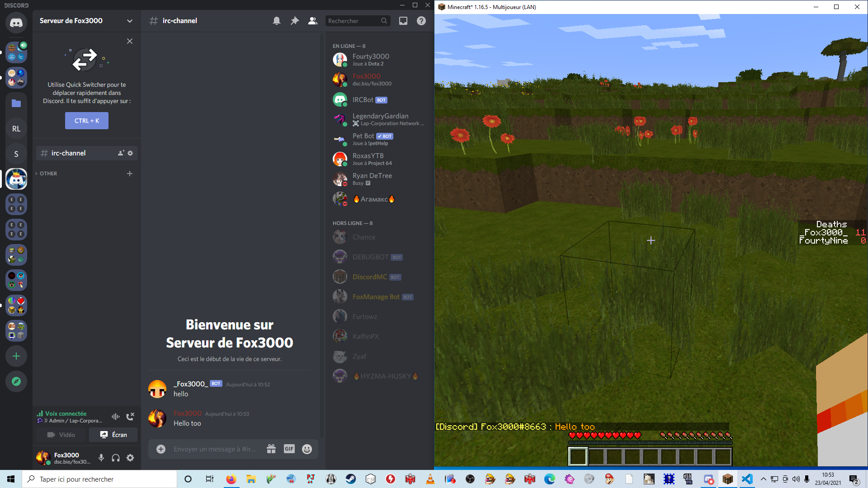Open the GIF picker
The width and height of the screenshot is (868, 488).
point(289,449)
